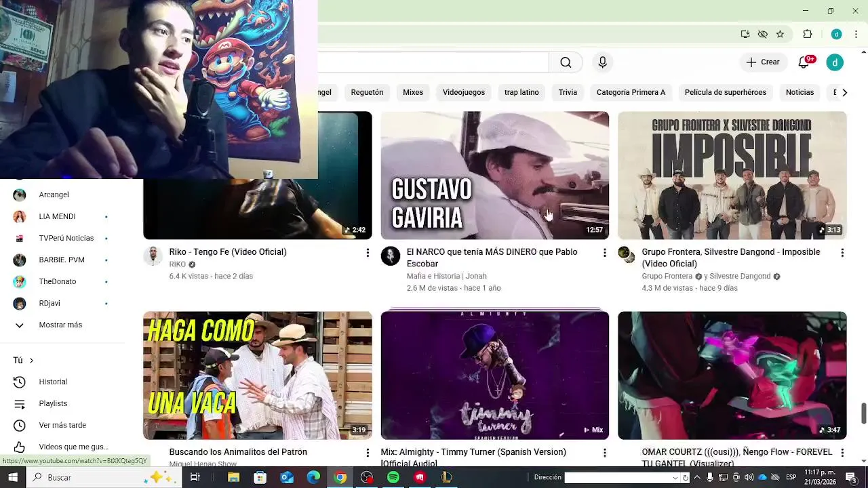Click the crossed-eye privacy icon in address bar
Image resolution: width=868 pixels, height=488 pixels.
[762, 34]
